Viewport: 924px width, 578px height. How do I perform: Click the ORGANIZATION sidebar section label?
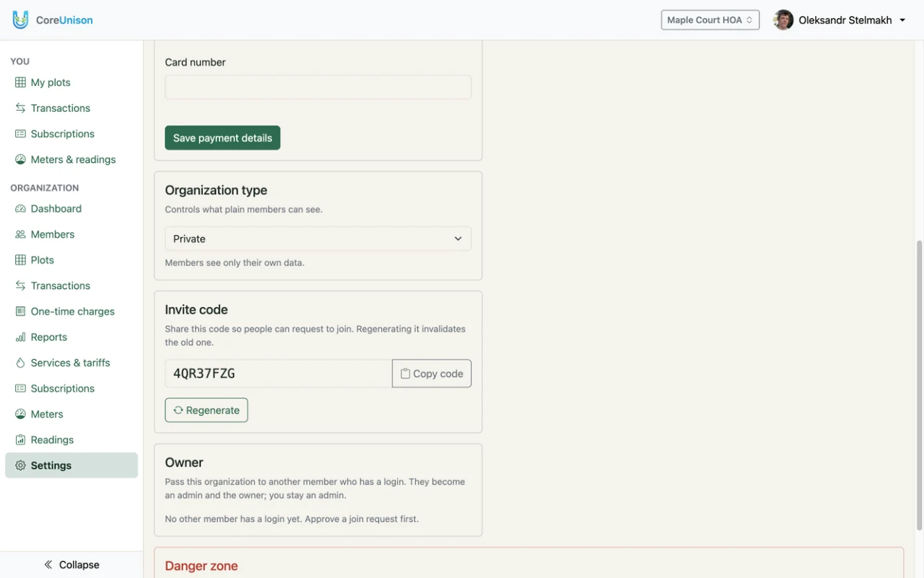point(45,188)
